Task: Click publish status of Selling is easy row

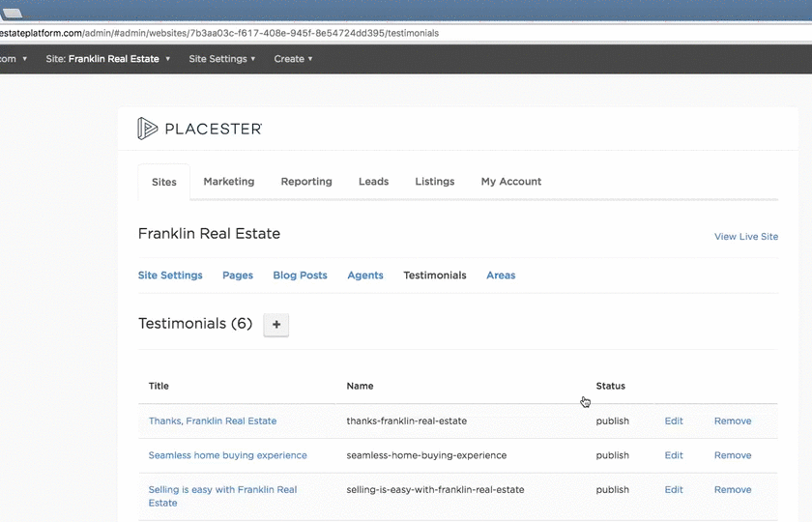Action: [x=612, y=489]
